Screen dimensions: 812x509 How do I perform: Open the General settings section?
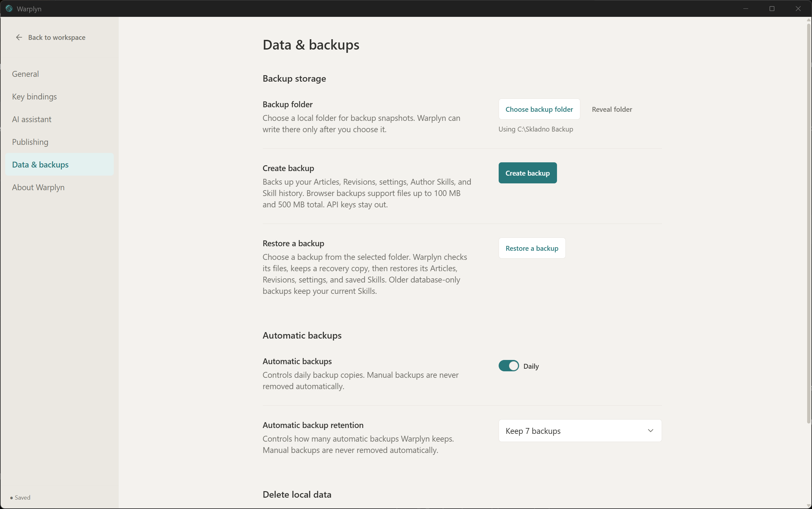[x=59, y=74]
